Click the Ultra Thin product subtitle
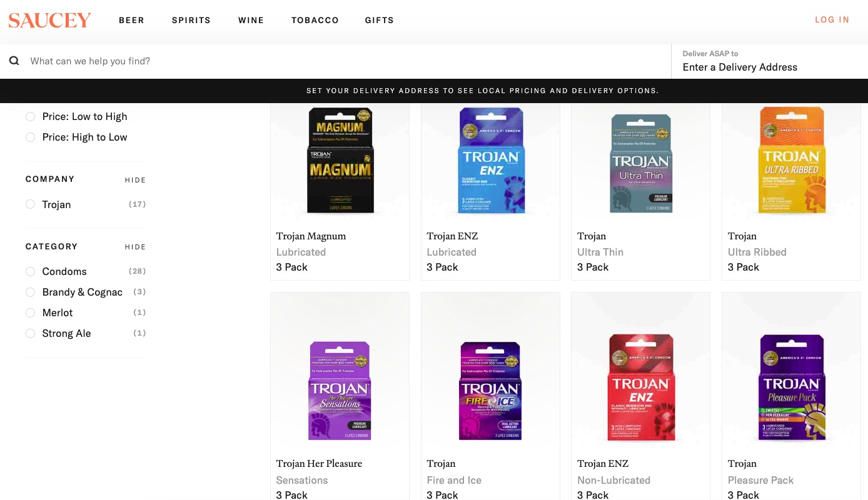 pyautogui.click(x=600, y=252)
